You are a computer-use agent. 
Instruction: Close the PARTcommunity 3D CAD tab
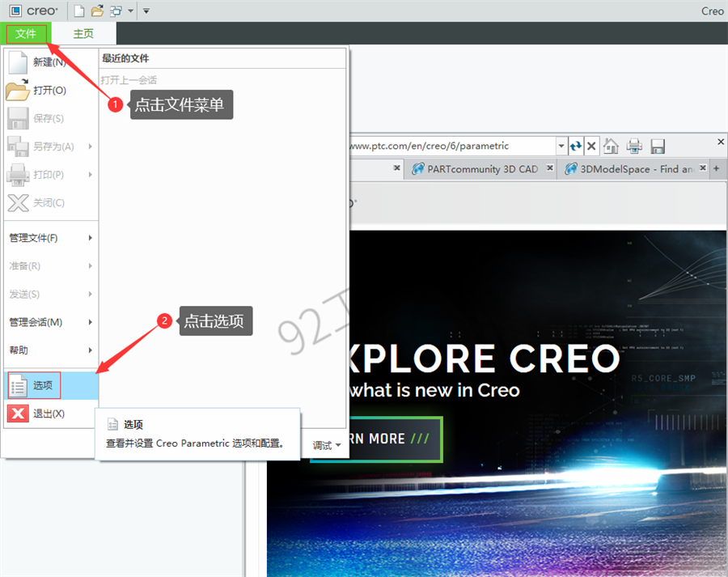tap(550, 168)
